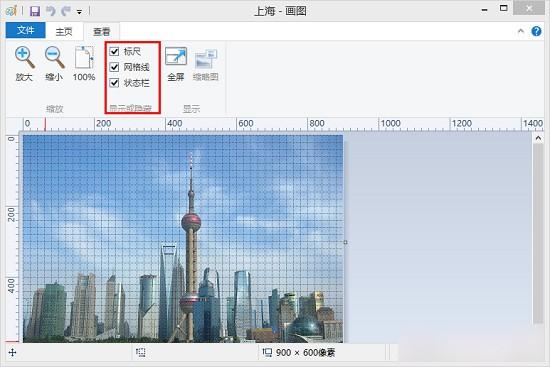Collapse the ribbon with the chevron arrow
550x367 pixels.
click(x=521, y=31)
